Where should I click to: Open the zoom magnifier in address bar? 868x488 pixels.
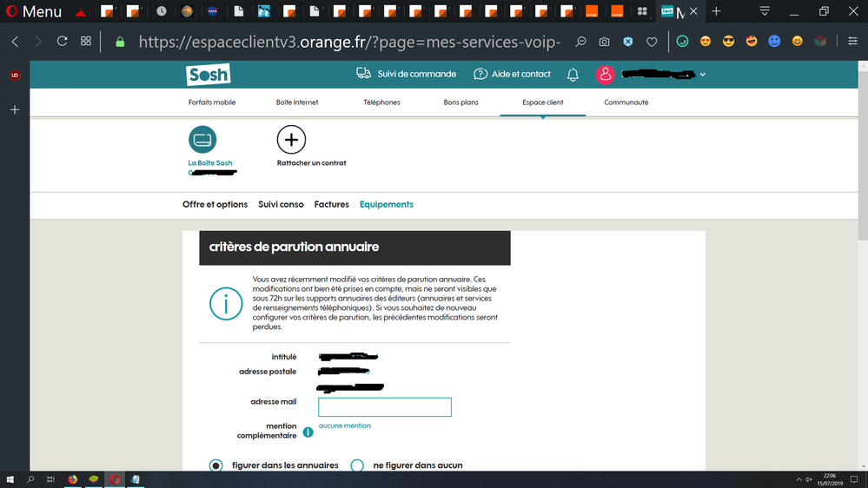[x=580, y=42]
